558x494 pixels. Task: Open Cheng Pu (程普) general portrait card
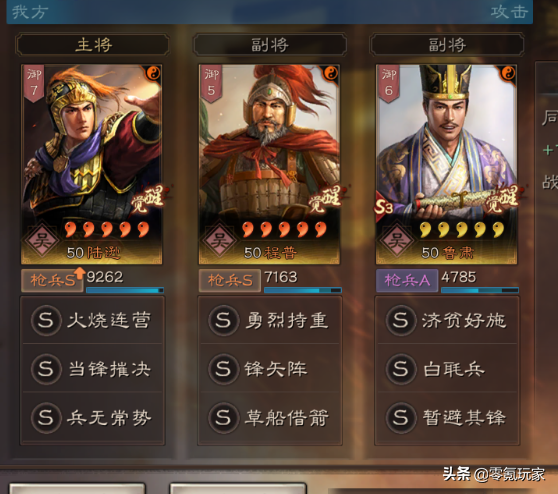click(269, 164)
